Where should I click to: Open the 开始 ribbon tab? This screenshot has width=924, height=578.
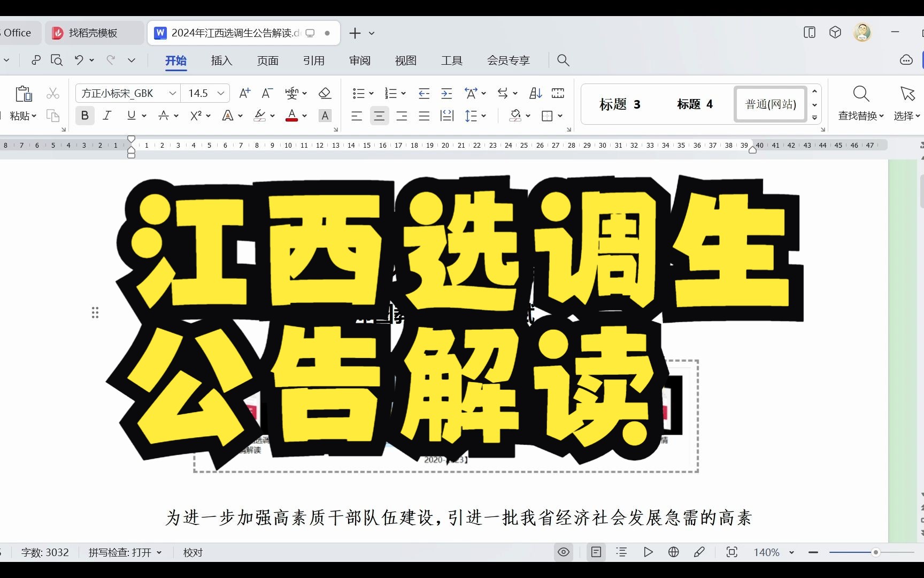point(176,60)
